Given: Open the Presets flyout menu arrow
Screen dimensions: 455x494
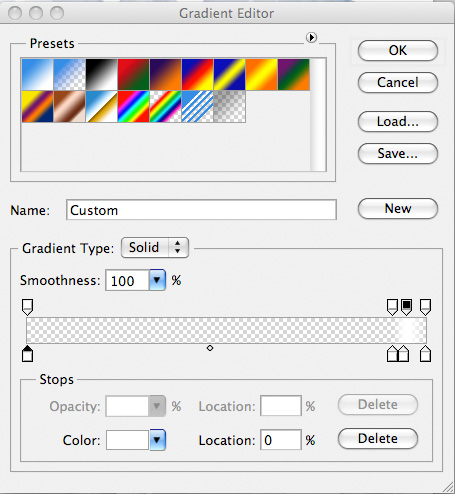Looking at the screenshot, I should [311, 37].
